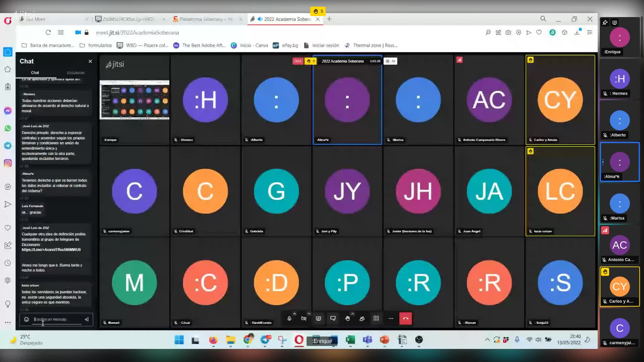Screen dimensions: 644x362
Task: Open the ad blocker shield icon
Action: point(519,33)
